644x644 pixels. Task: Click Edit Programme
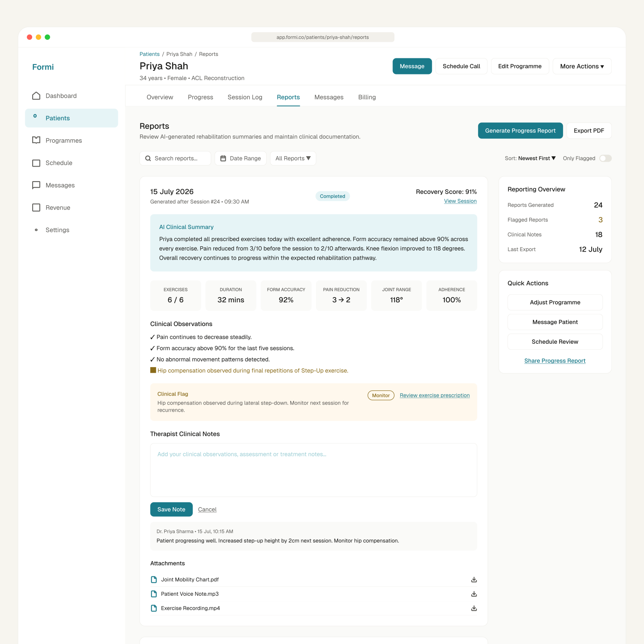pos(520,66)
